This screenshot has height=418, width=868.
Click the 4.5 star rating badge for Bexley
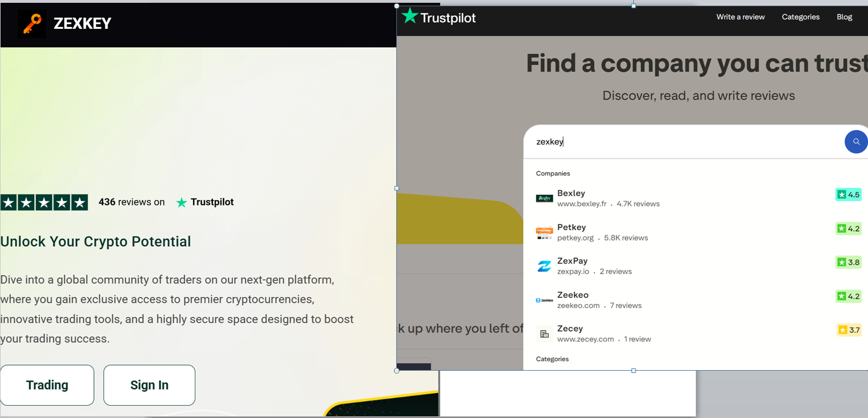tap(848, 195)
